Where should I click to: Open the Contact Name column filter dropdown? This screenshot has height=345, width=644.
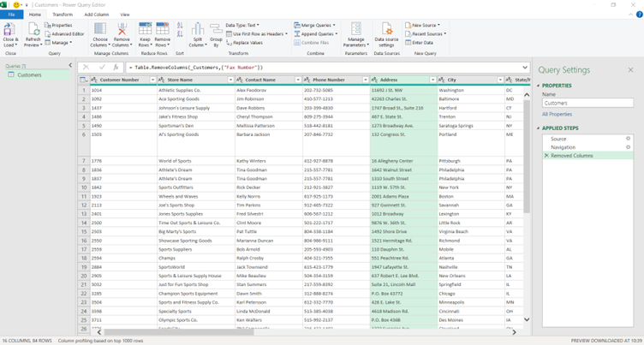click(298, 80)
